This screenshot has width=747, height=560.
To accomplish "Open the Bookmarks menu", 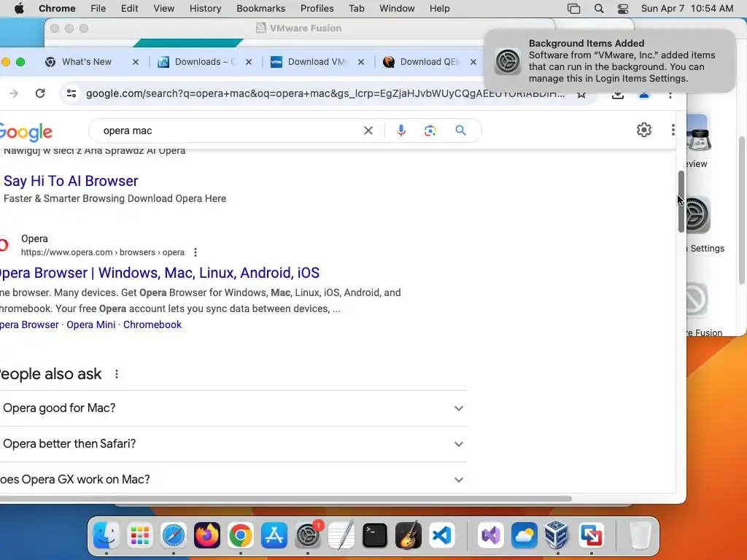I will tap(260, 9).
